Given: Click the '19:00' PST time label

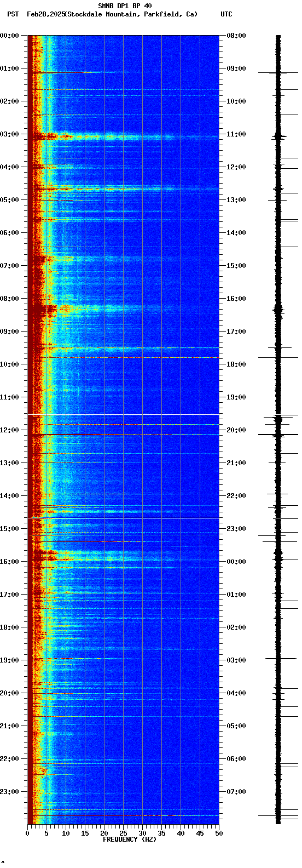Looking at the screenshot, I should (x=9, y=660).
